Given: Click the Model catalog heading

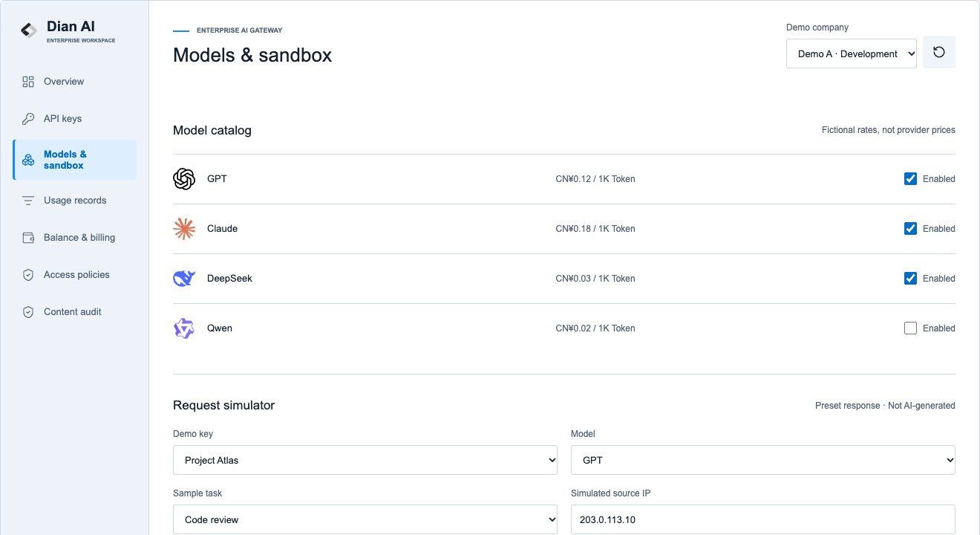Looking at the screenshot, I should coord(212,130).
